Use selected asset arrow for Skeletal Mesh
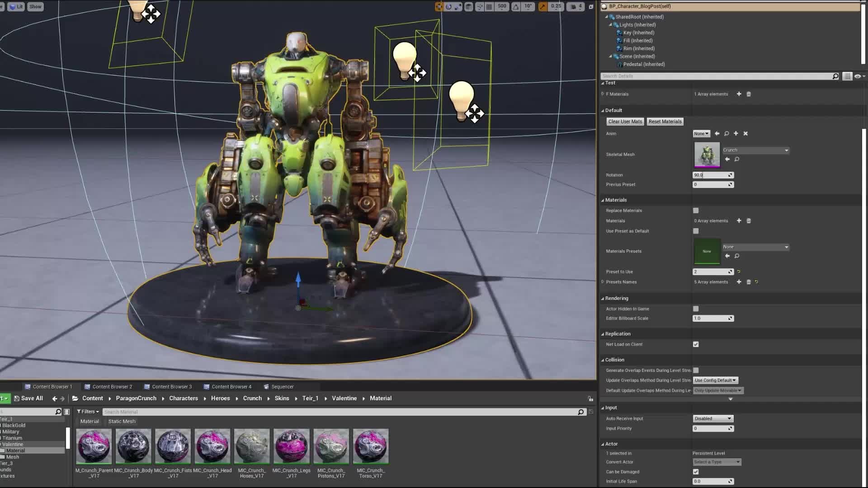Image resolution: width=868 pixels, height=488 pixels. click(x=727, y=159)
